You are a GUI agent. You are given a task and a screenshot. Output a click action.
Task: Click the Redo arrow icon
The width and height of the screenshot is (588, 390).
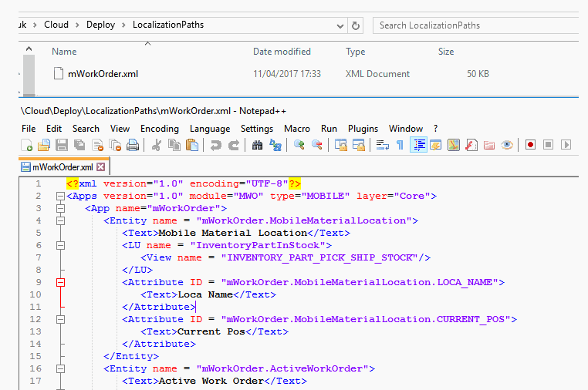(x=234, y=145)
